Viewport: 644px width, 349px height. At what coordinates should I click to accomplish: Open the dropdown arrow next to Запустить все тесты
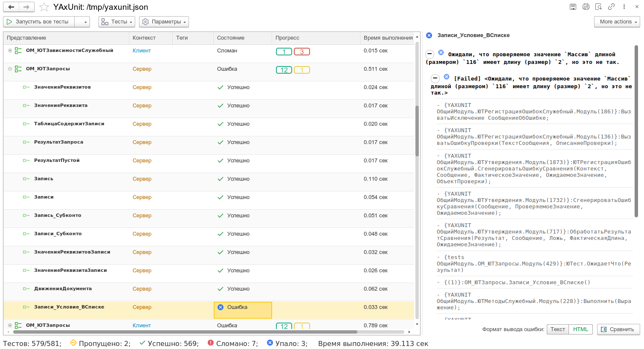click(82, 22)
